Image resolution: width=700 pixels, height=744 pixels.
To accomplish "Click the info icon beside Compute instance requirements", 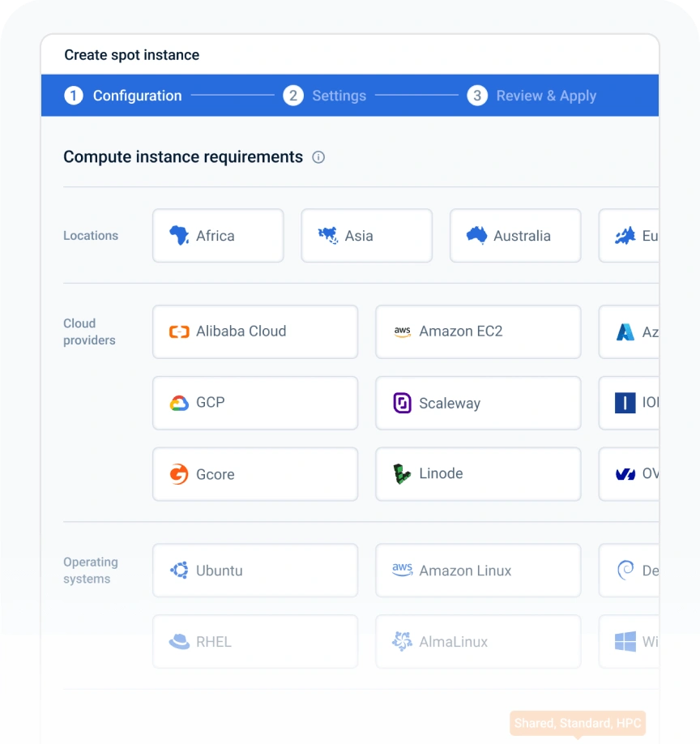I will [x=318, y=157].
